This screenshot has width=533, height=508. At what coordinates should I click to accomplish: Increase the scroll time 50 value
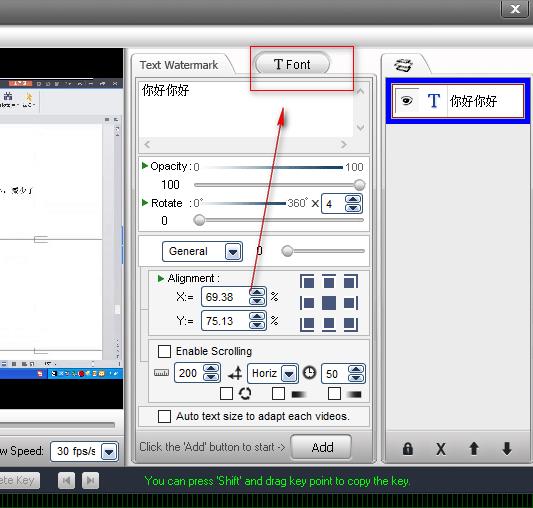357,369
